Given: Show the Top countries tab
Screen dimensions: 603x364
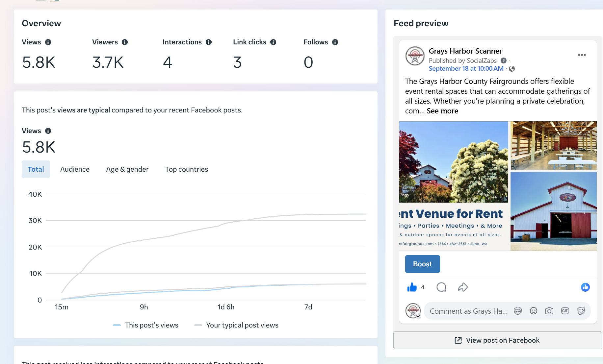Looking at the screenshot, I should (x=187, y=169).
